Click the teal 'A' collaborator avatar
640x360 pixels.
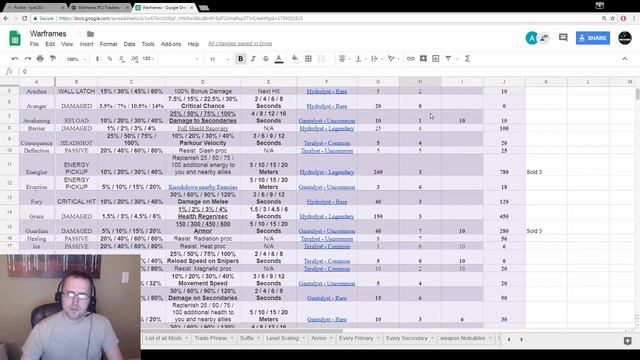(531, 38)
